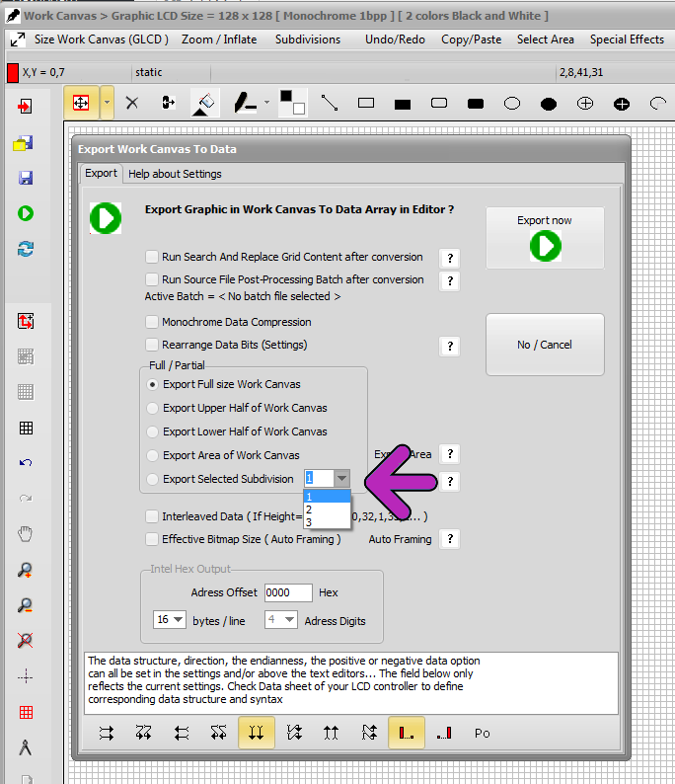Click the No / Cancel button

coord(545,345)
